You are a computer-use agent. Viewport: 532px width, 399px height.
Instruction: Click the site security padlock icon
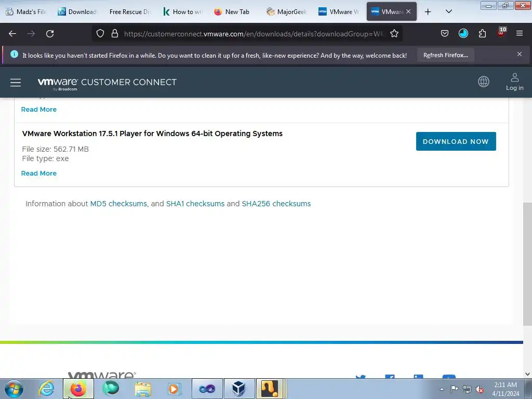tap(115, 34)
